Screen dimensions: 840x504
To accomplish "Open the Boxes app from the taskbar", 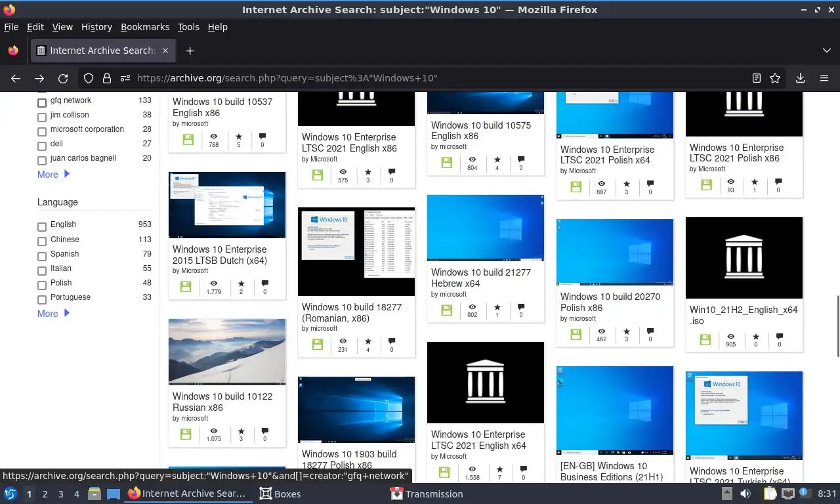I will (x=280, y=493).
